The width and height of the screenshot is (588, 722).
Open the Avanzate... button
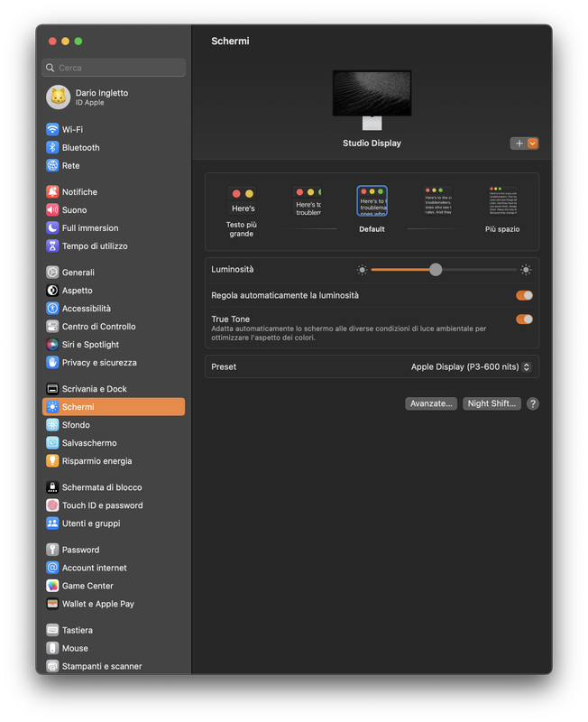[431, 403]
